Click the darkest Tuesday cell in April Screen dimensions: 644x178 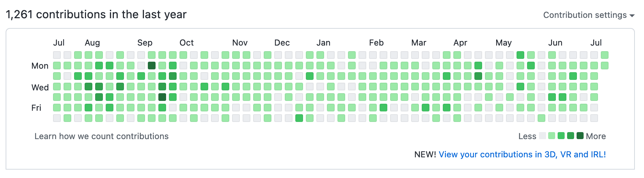[x=478, y=76]
